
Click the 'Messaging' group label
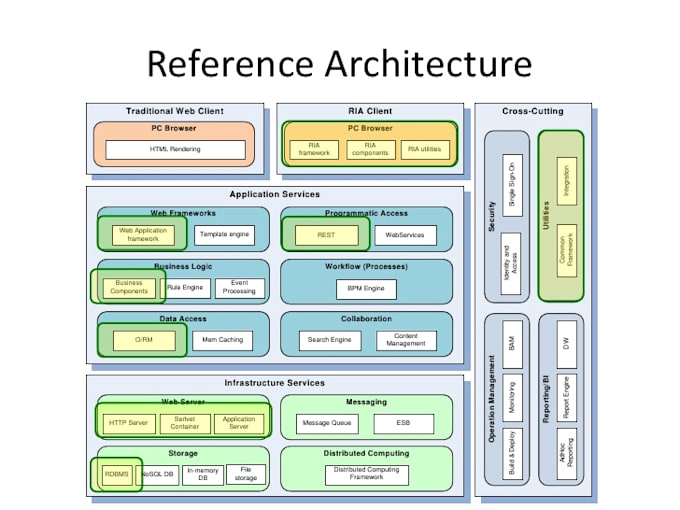pos(366,402)
